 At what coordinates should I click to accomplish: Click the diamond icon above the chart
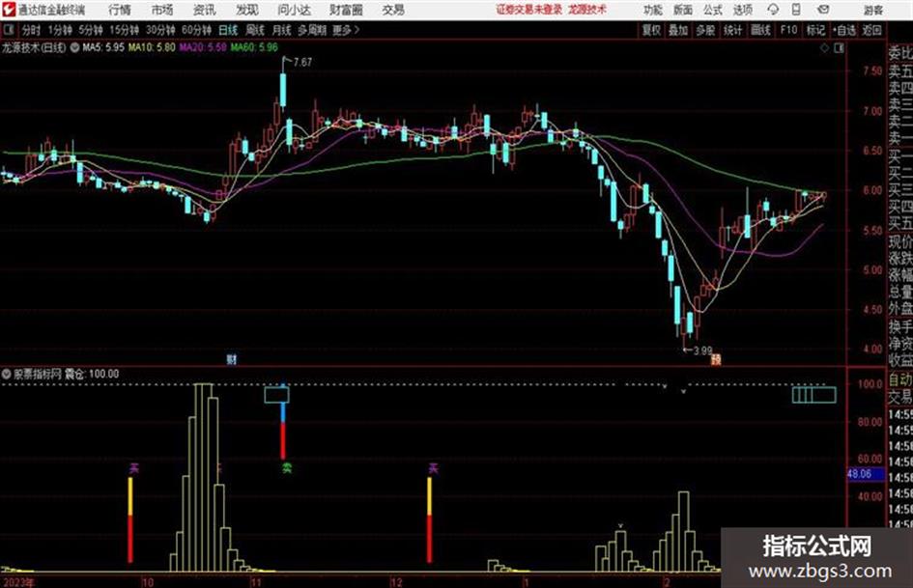[824, 48]
